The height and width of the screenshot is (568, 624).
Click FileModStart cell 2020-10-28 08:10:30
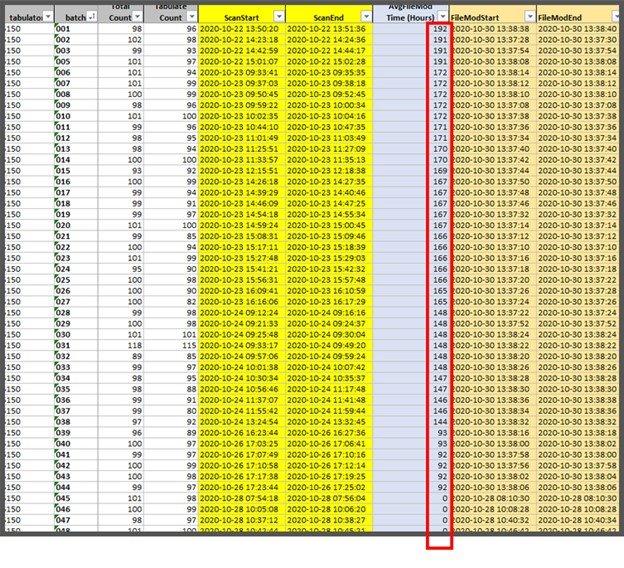(491, 496)
